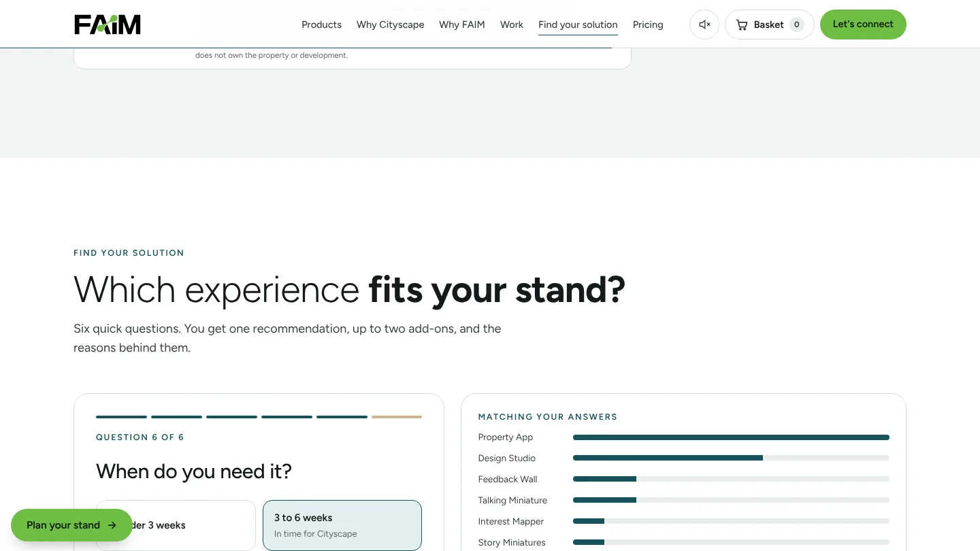Click the Matching your answers heading
The width and height of the screenshot is (980, 551).
[548, 417]
